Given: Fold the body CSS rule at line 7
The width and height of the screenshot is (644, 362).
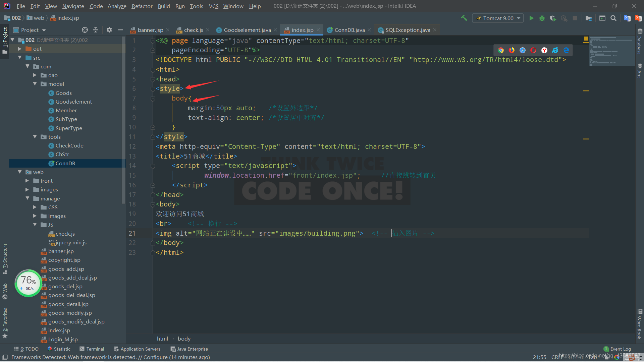Looking at the screenshot, I should point(153,98).
